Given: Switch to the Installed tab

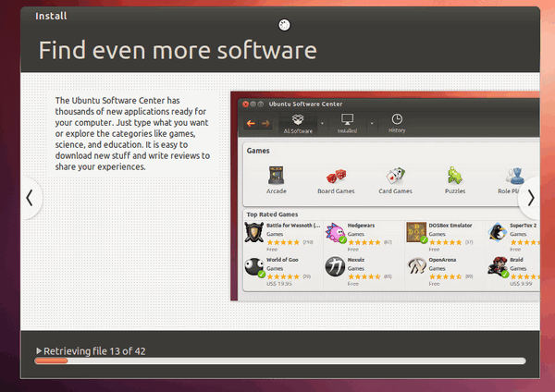Looking at the screenshot, I should tap(348, 123).
